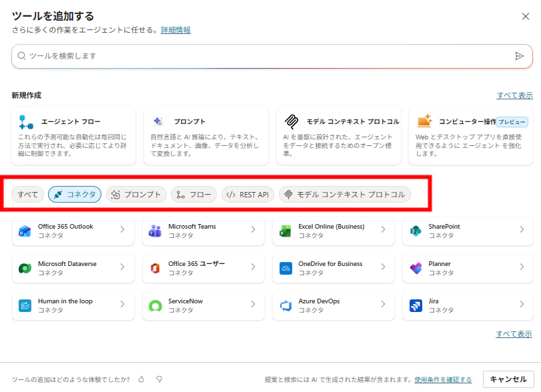The height and width of the screenshot is (392, 541).
Task: Click すべて表示 beside 新規作成
Action: click(x=515, y=95)
